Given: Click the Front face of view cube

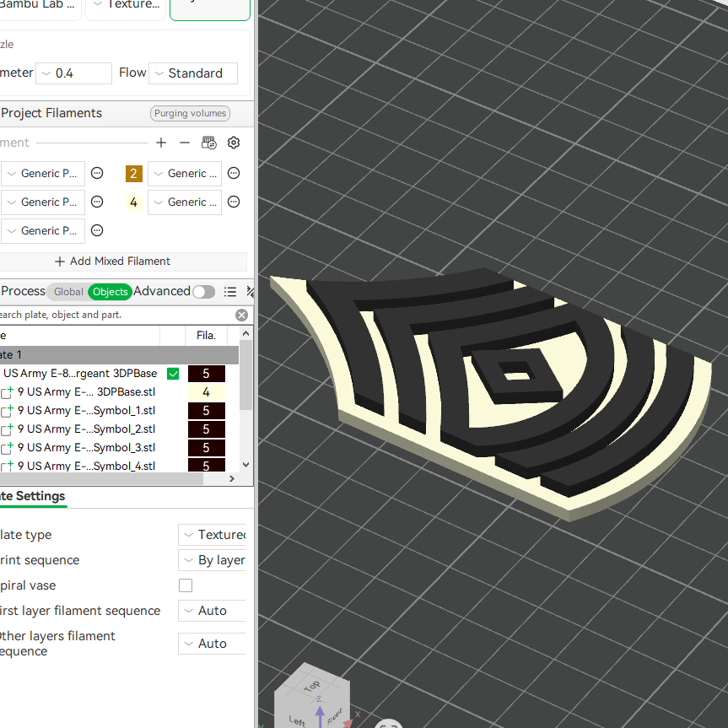Looking at the screenshot, I should (335, 715).
